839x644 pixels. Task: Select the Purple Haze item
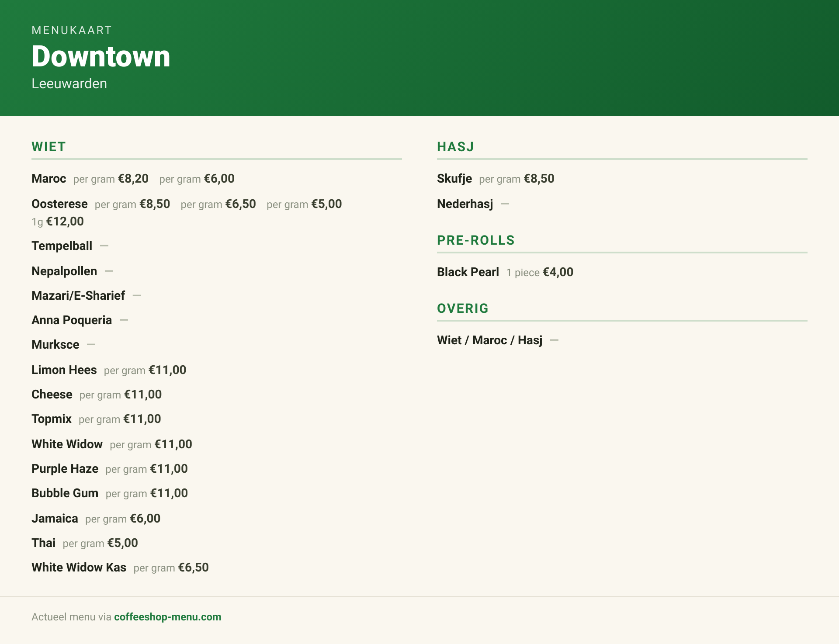click(x=65, y=469)
